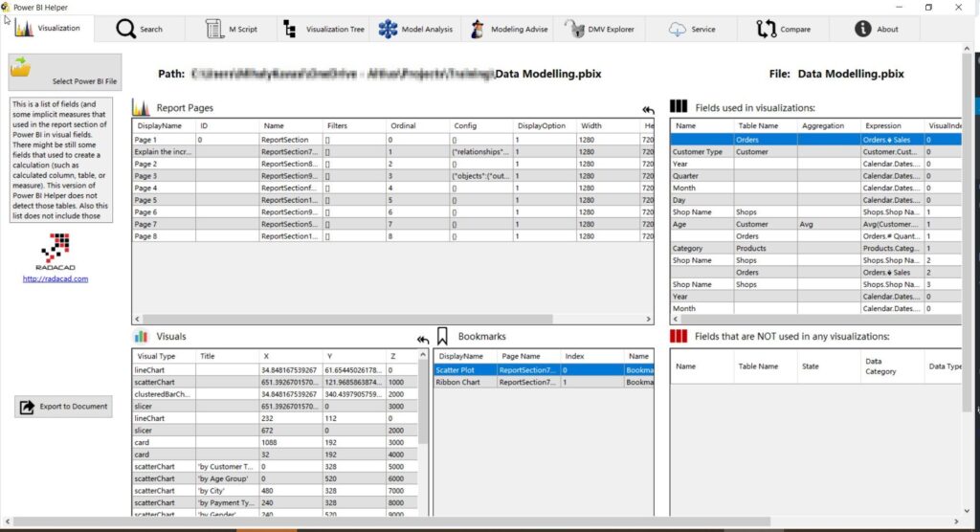Sort Report Pages by DisplayName column

point(164,125)
